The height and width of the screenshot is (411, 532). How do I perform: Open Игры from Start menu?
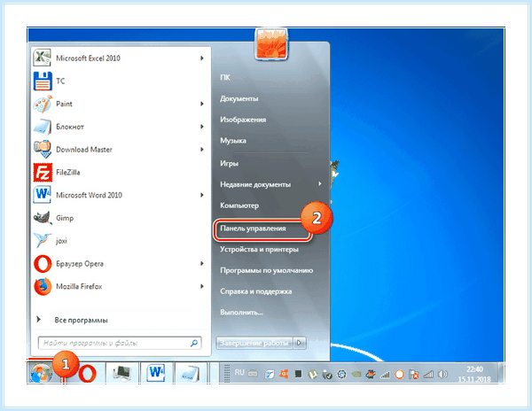[229, 163]
